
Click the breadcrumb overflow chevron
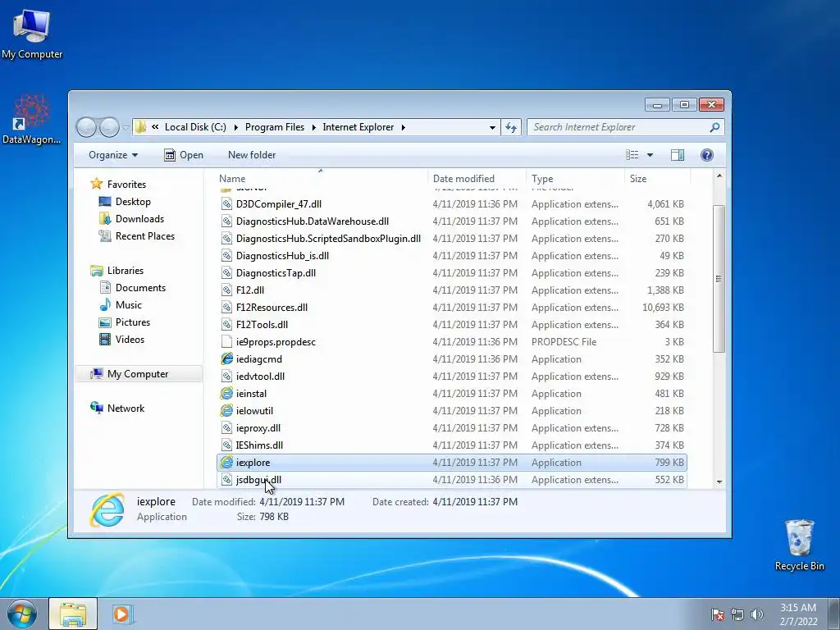[155, 127]
